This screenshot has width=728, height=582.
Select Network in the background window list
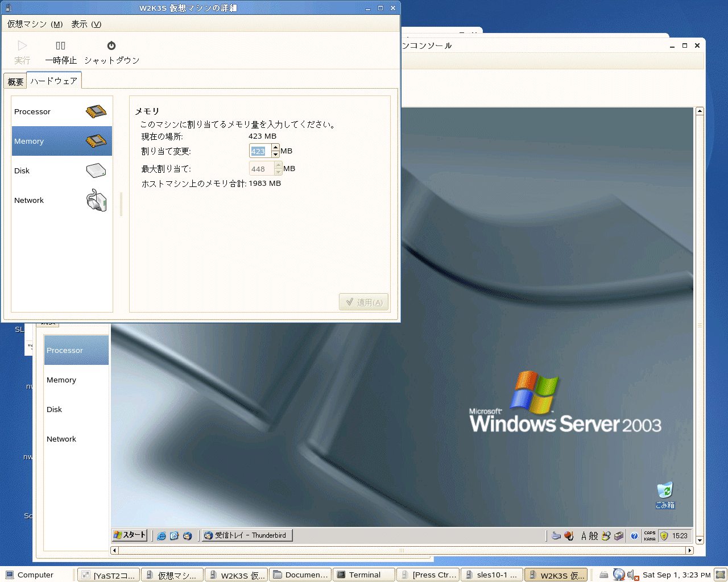pos(76,439)
